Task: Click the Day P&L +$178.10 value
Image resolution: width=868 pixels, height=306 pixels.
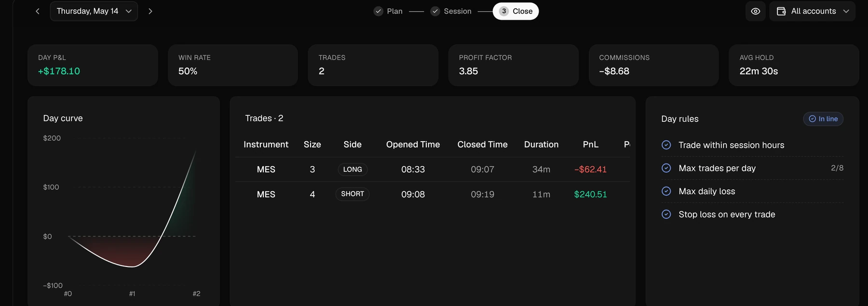Action: coord(59,71)
